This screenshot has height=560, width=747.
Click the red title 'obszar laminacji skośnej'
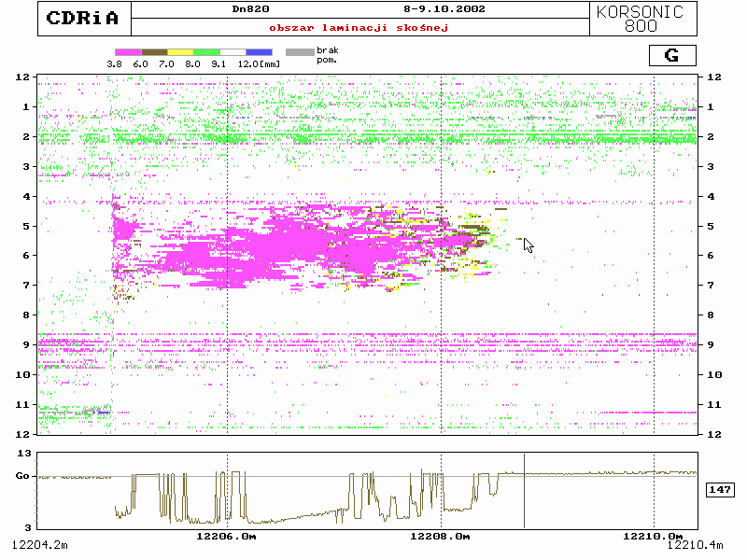359,28
